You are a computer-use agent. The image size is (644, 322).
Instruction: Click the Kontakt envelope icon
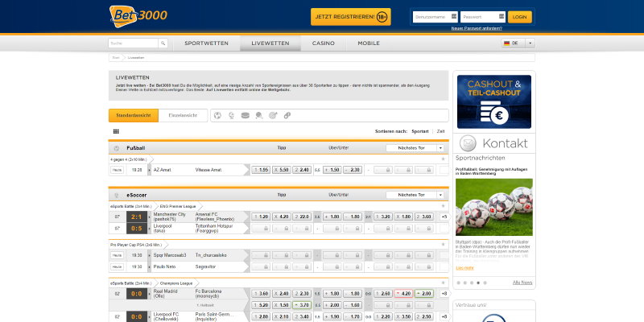pyautogui.click(x=468, y=143)
